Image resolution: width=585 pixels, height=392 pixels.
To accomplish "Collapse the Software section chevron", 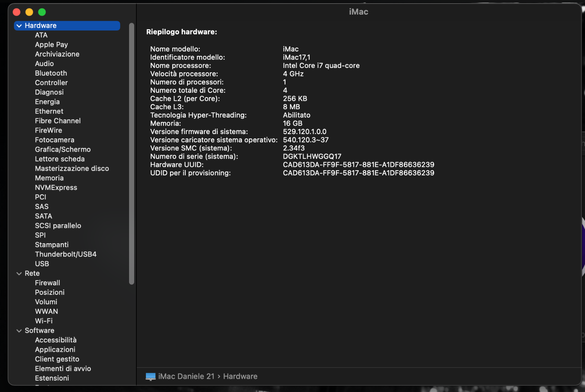I will 19,331.
